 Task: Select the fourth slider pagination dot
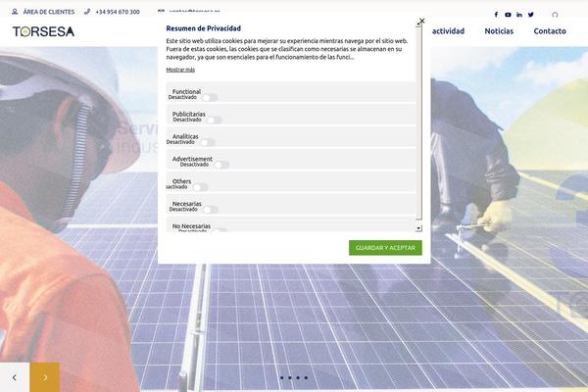click(306, 377)
